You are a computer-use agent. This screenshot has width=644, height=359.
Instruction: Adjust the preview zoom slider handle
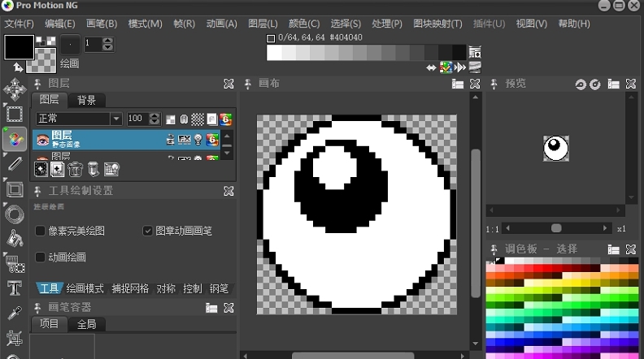pos(556,228)
